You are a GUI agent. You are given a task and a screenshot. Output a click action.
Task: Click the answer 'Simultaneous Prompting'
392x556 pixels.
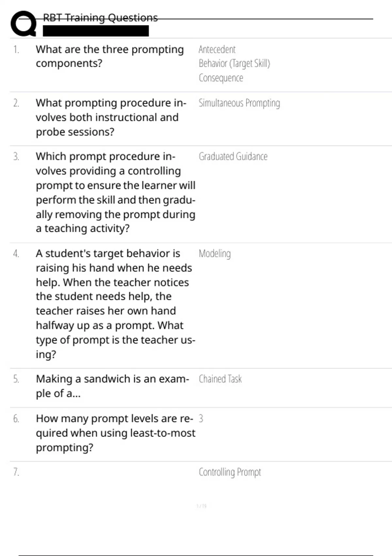239,103
